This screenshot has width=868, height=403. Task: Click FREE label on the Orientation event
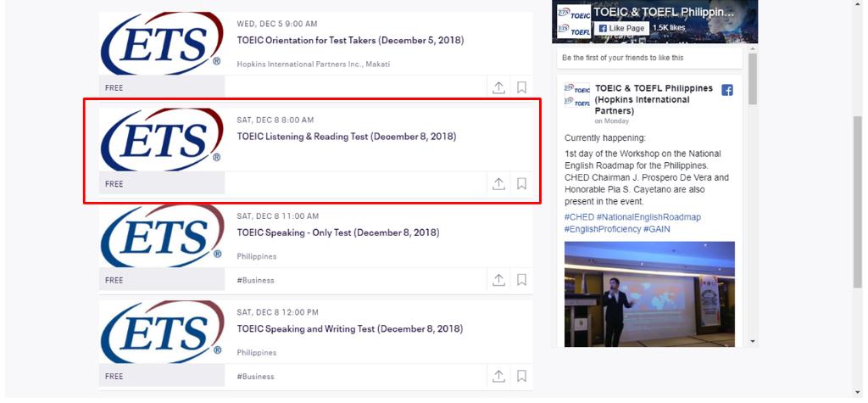[x=114, y=88]
